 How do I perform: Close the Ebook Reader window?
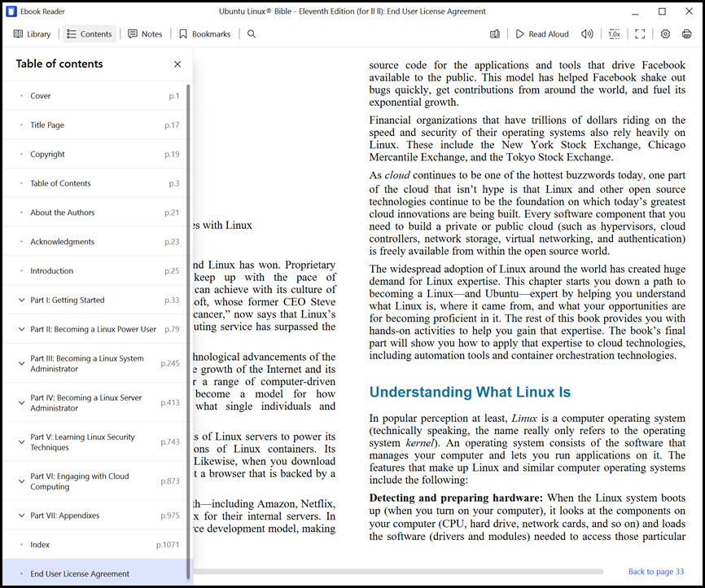point(689,11)
